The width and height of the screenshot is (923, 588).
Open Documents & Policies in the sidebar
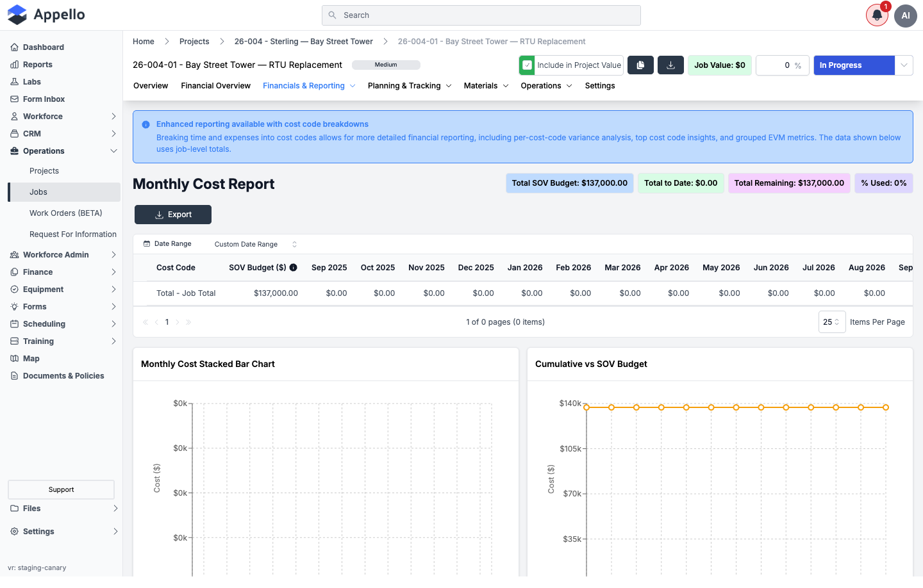[x=57, y=376]
